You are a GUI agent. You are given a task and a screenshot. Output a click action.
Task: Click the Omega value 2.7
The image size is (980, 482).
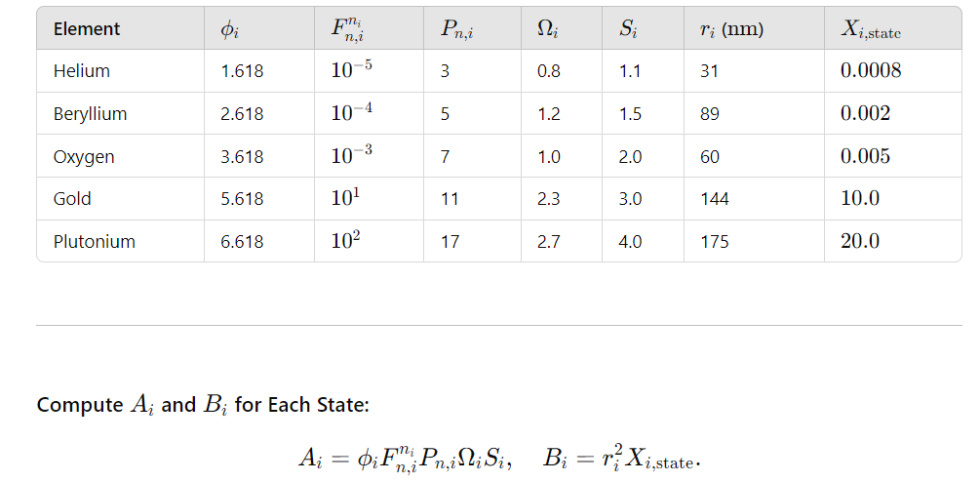(548, 241)
